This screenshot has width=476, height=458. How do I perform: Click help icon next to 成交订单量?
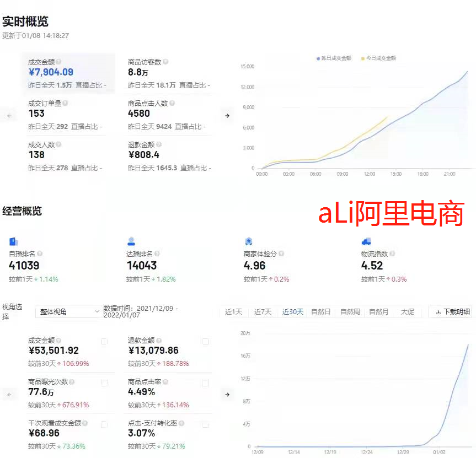click(65, 103)
